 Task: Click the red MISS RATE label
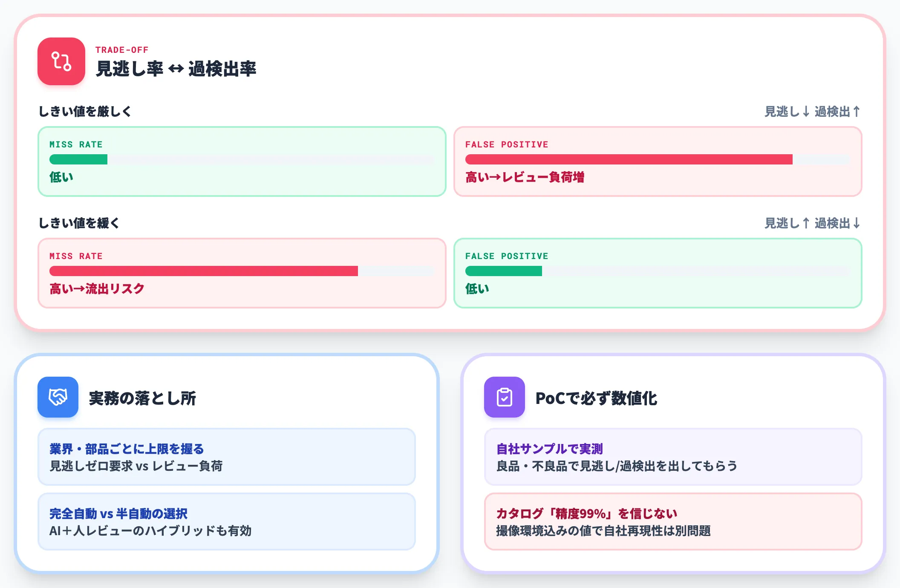pyautogui.click(x=76, y=256)
